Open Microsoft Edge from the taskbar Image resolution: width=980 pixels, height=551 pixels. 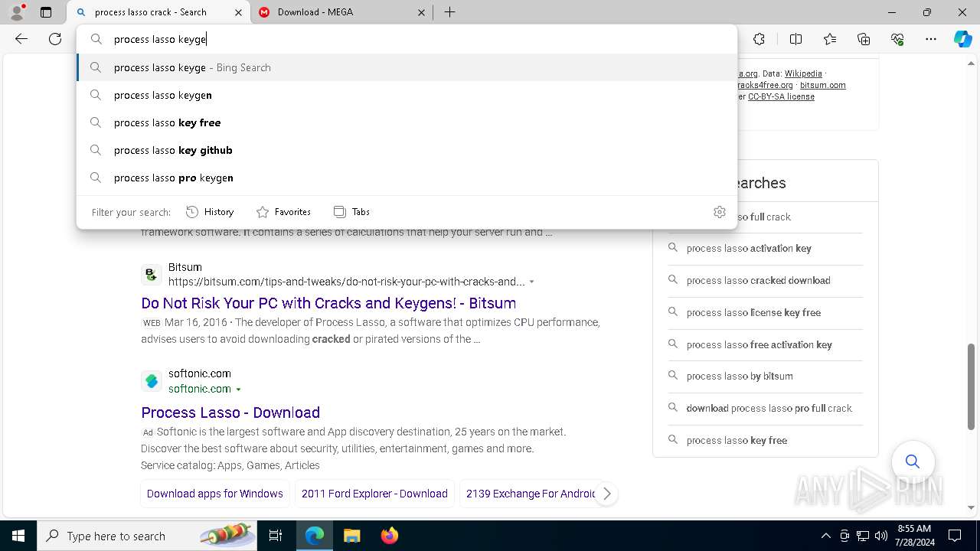click(x=315, y=536)
